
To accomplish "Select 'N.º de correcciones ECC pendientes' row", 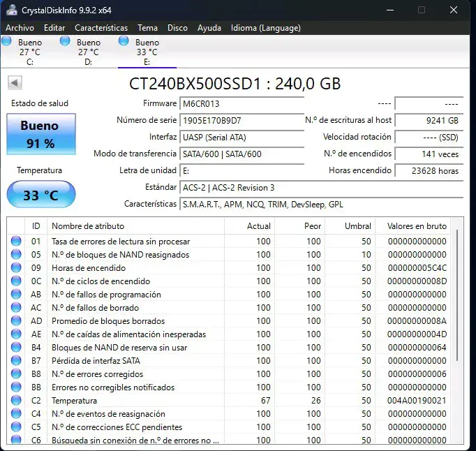I will [229, 427].
